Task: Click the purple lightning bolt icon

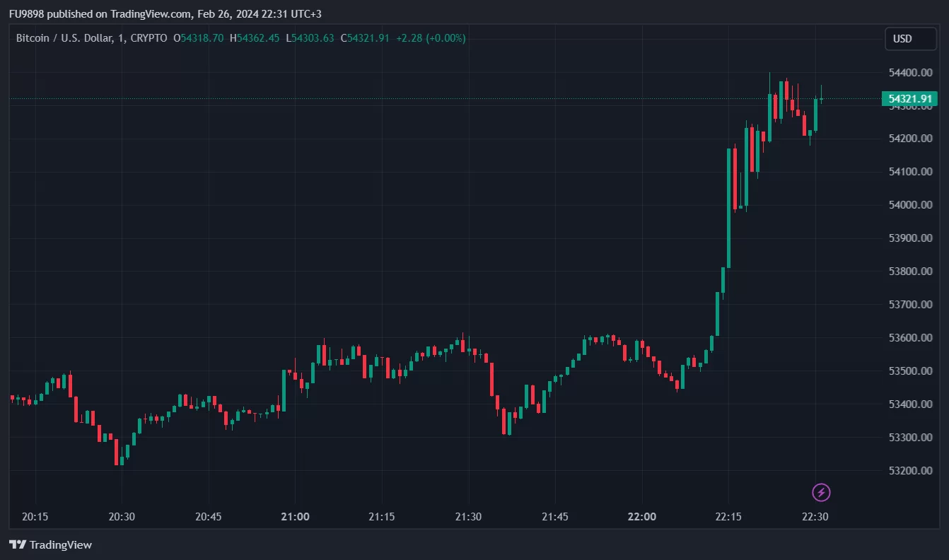Action: tap(821, 492)
